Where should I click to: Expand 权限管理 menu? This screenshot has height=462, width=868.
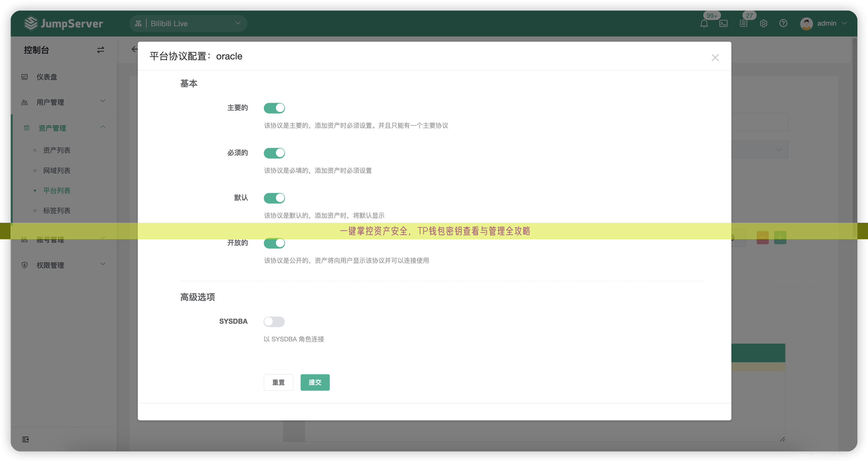(x=64, y=265)
